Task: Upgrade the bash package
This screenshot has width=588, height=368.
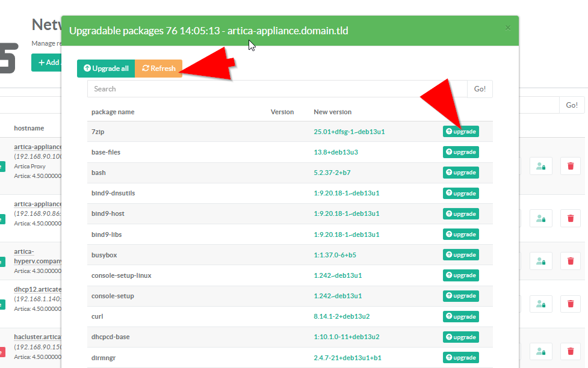Action: [x=460, y=173]
